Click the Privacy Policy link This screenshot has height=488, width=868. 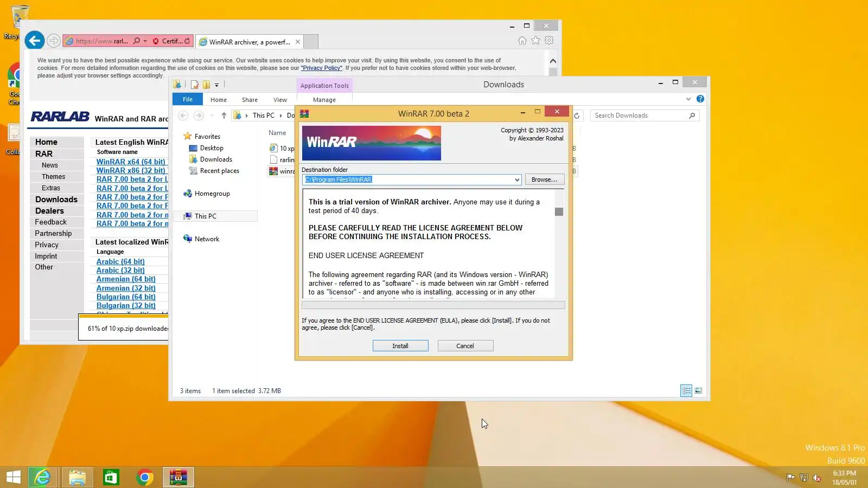322,68
